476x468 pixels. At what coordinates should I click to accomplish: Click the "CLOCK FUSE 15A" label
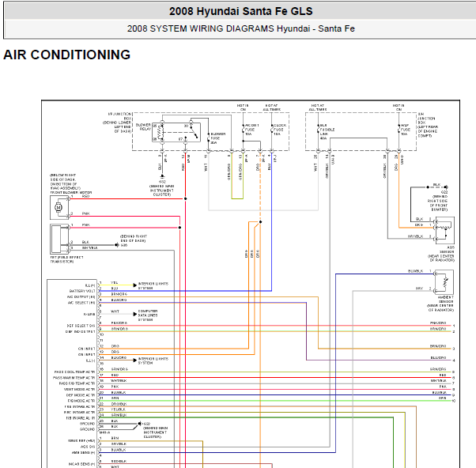tap(280, 130)
